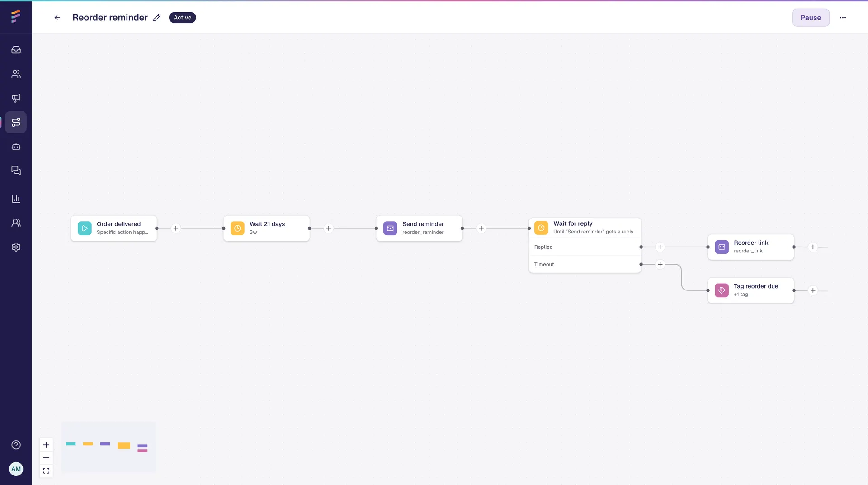Click the Active status badge
This screenshot has width=868, height=485.
(x=182, y=18)
